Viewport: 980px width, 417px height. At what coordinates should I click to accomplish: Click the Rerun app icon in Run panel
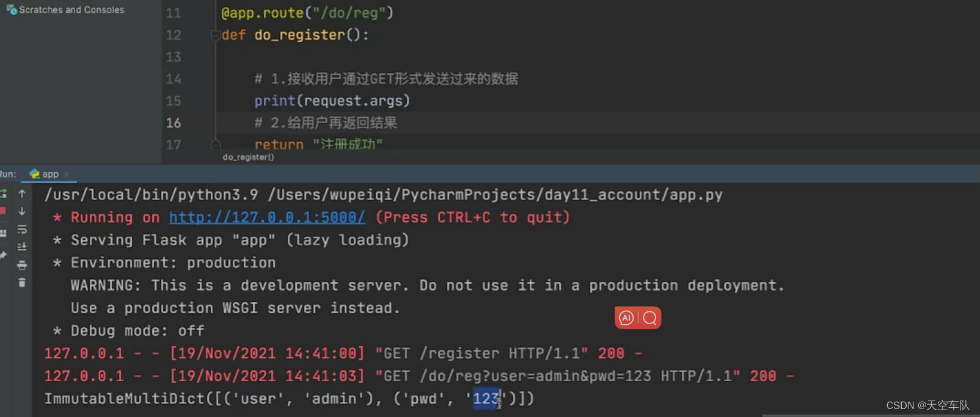(3, 194)
